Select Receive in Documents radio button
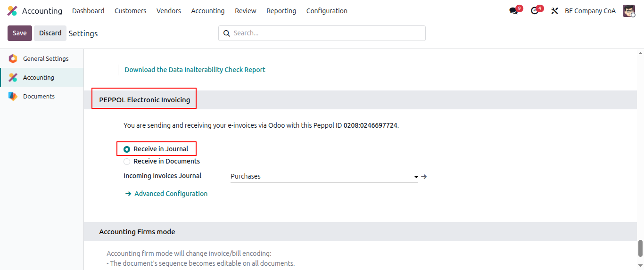Screen dimensions: 644x270 [x=127, y=162]
